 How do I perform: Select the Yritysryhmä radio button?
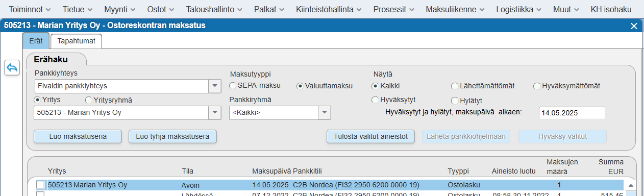point(89,100)
